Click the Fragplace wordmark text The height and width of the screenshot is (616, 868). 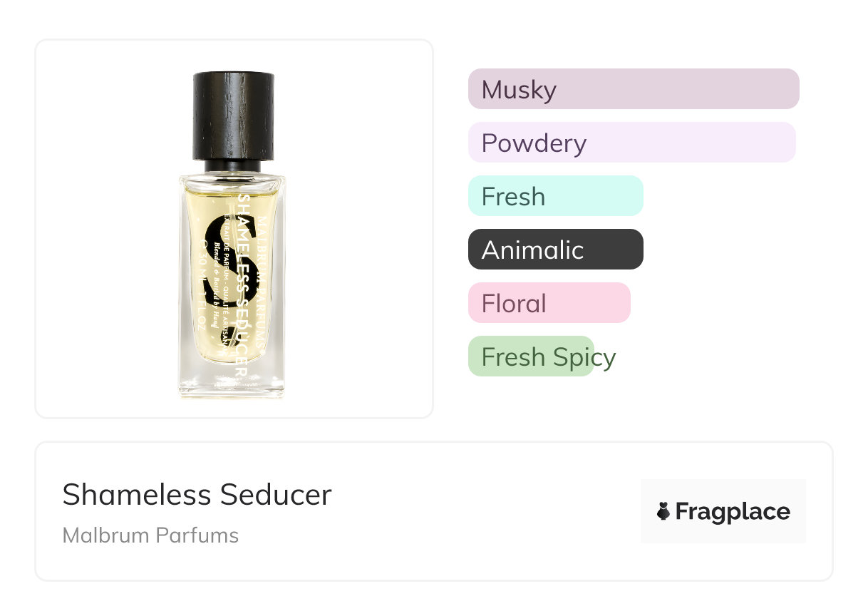[732, 511]
